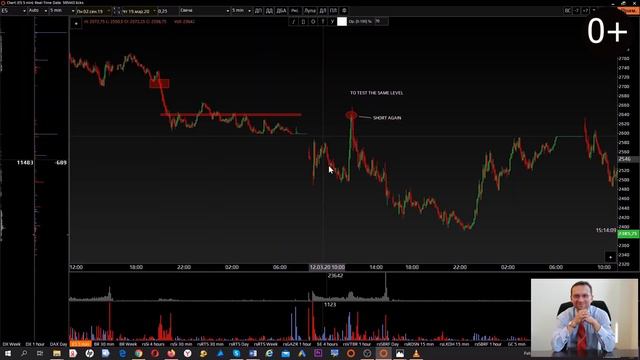The width and height of the screenshot is (640, 360).
Task: Switch to the rsRTS Day tab
Action: pyautogui.click(x=238, y=344)
